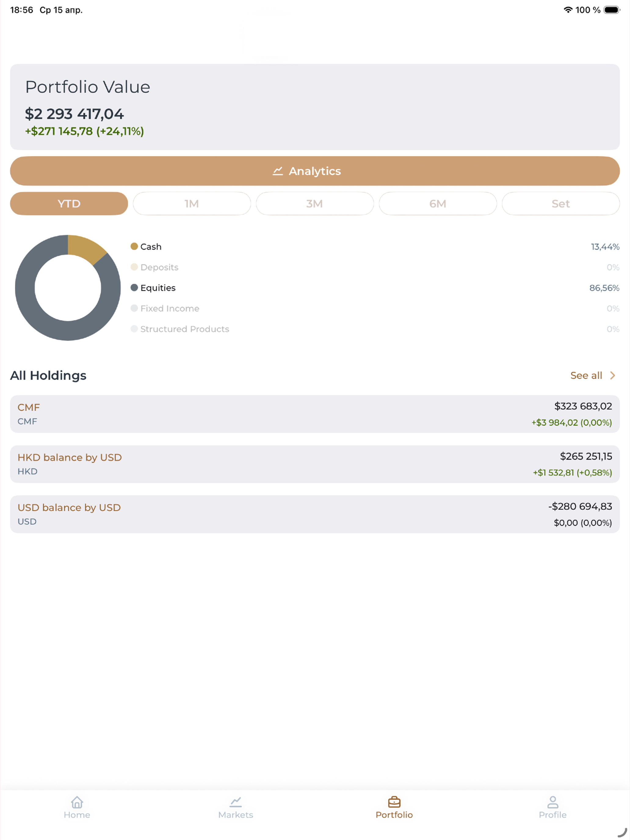Tap the See all chevron arrow
630x840 pixels.
(613, 375)
